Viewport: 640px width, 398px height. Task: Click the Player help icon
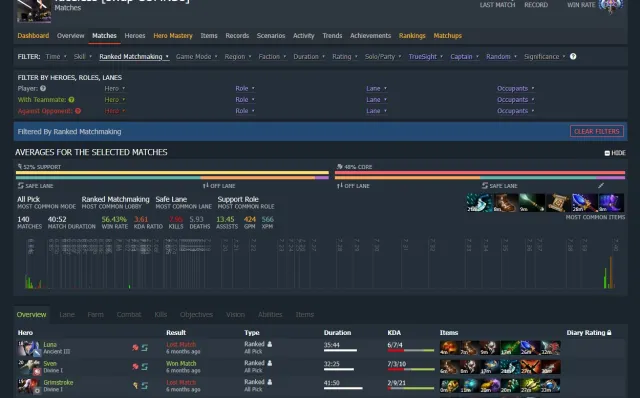(x=43, y=88)
